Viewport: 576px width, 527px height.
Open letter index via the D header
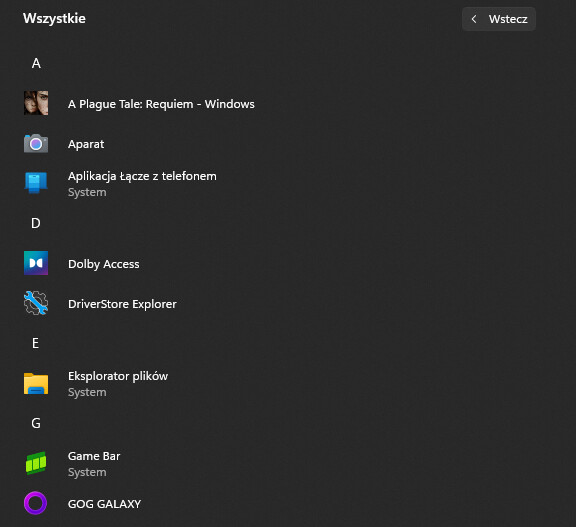[x=36, y=223]
